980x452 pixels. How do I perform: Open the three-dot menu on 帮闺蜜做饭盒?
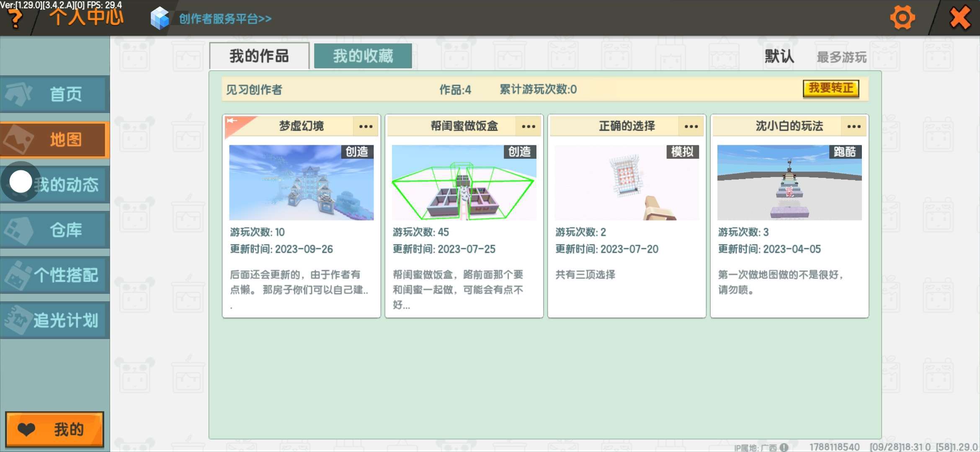point(529,126)
